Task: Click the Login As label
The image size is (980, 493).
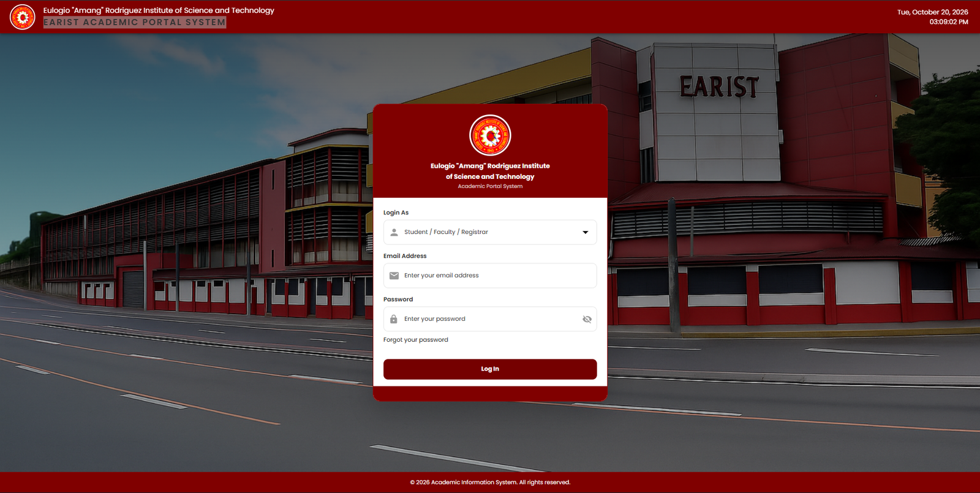Action: point(396,213)
